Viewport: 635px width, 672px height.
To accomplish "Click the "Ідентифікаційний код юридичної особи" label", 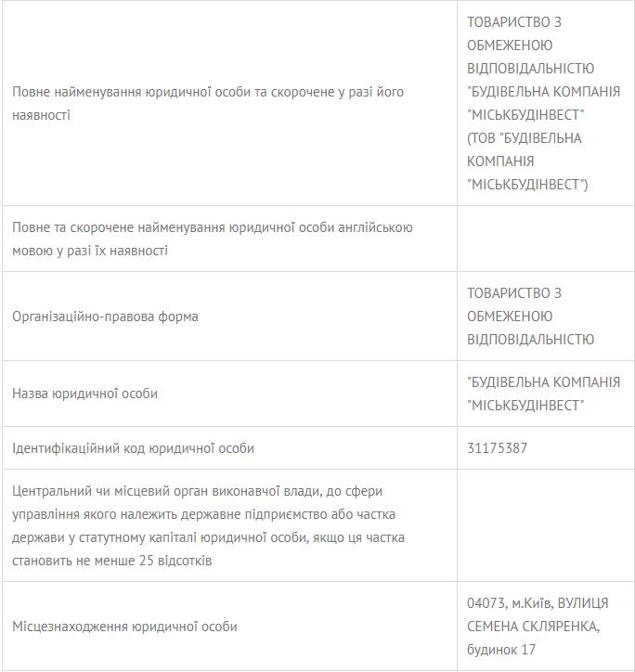I will 133,448.
